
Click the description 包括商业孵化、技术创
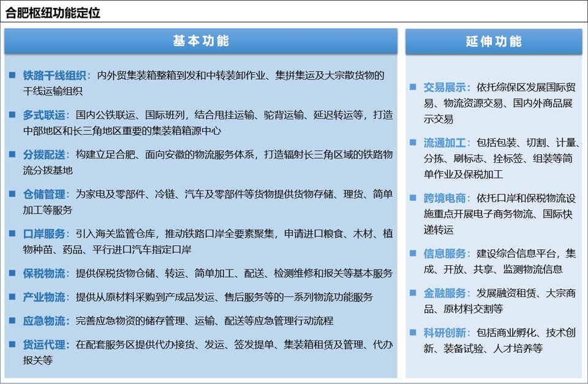(526, 333)
